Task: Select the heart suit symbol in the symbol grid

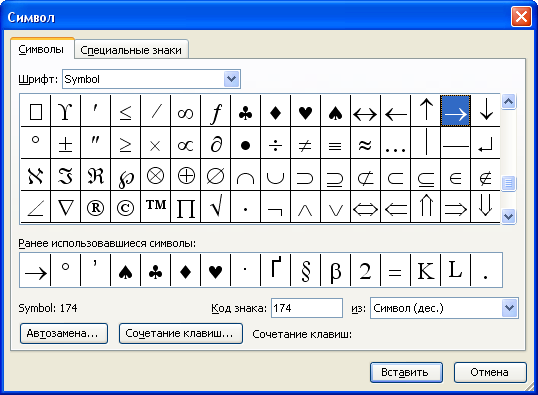Action: (305, 111)
